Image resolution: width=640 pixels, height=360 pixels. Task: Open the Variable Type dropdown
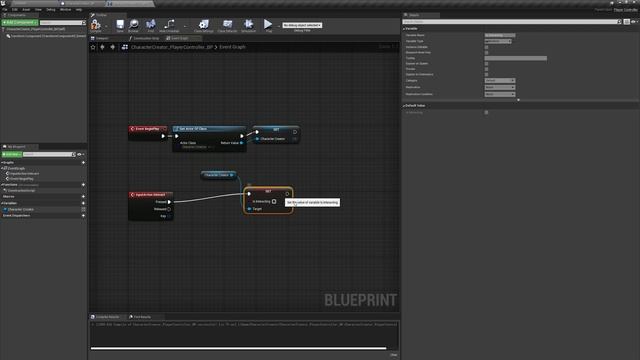(x=498, y=41)
